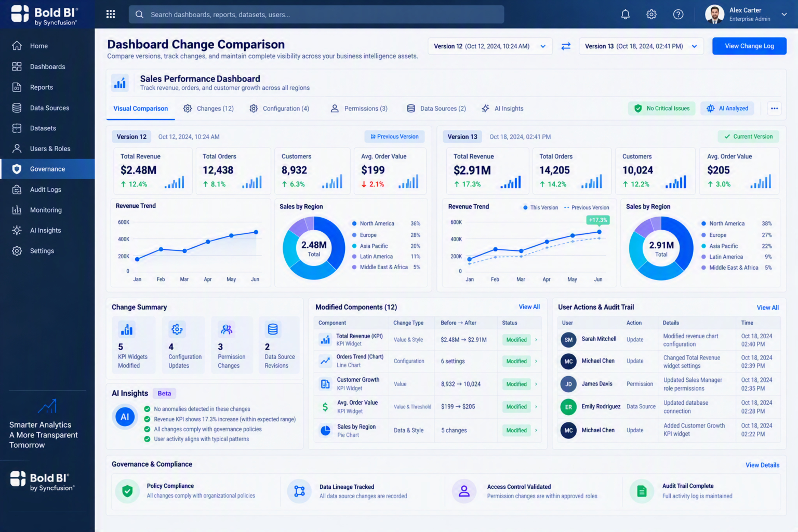The height and width of the screenshot is (532, 798).
Task: Switch to the Permissions (3) tab
Action: point(359,109)
